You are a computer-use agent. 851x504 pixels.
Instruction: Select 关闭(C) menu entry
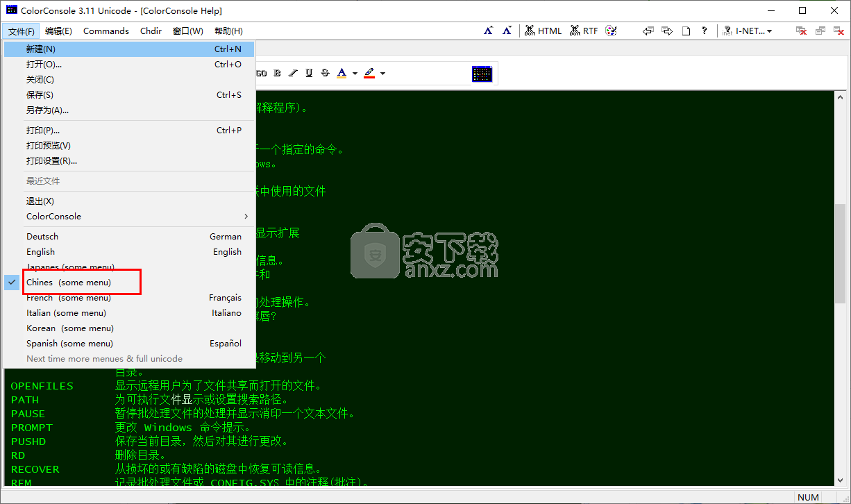pos(130,80)
